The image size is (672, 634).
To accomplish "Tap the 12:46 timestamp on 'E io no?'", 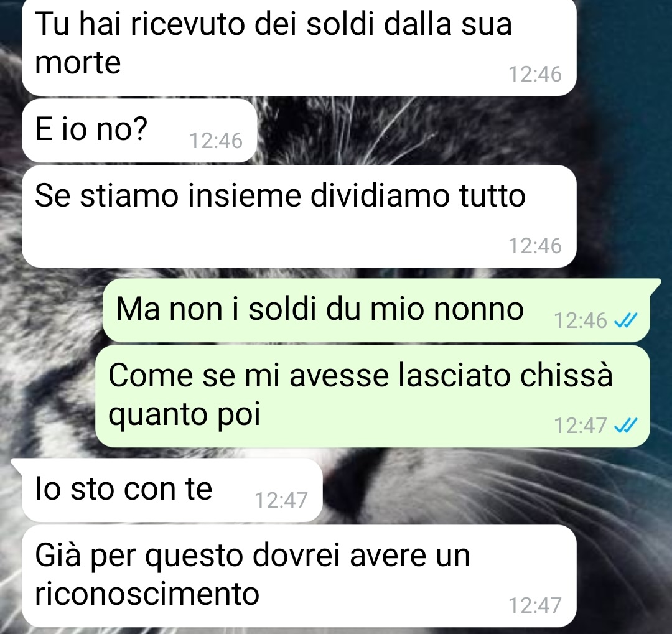I will click(x=216, y=141).
